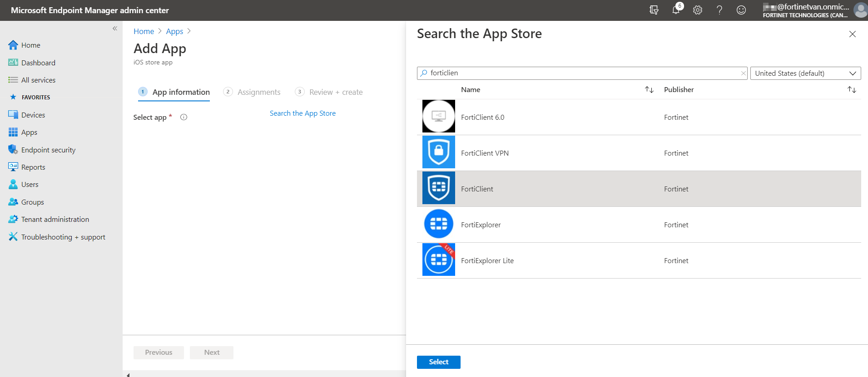Click the info icon beside Select app
Viewport: 868px width, 377px height.
tap(184, 117)
